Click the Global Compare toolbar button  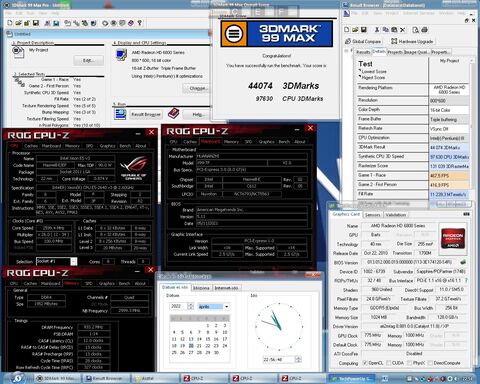point(363,41)
